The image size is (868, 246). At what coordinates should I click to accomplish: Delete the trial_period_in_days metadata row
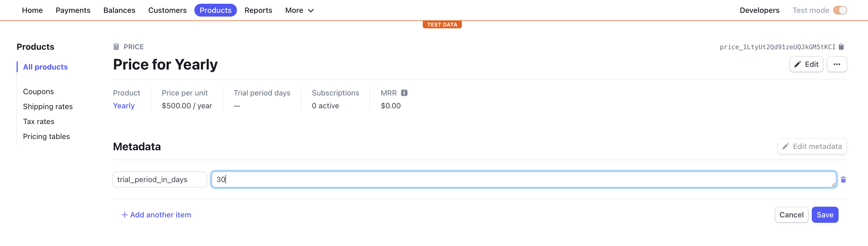point(843,180)
